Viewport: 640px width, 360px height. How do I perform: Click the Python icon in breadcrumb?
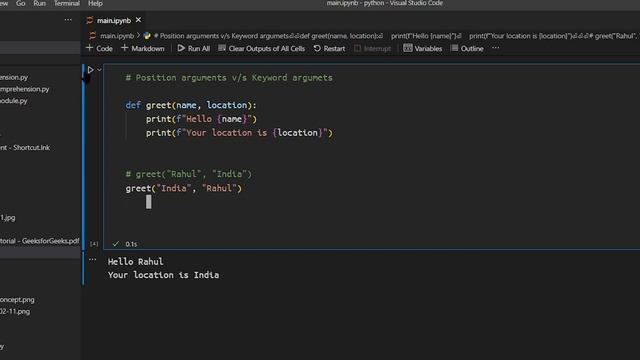click(x=147, y=36)
